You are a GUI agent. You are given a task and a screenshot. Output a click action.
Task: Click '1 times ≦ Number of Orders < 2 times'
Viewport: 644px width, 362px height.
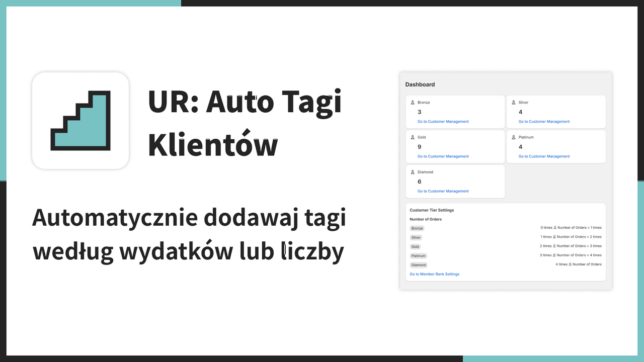pos(571,237)
